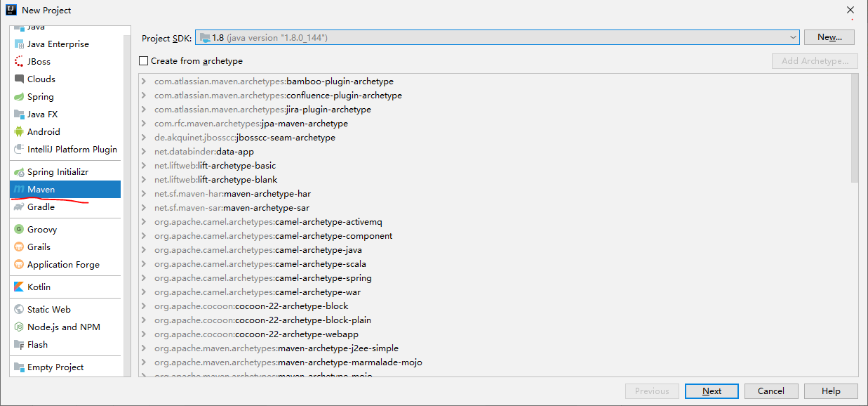Click the Grails icon
The height and width of the screenshot is (406, 868).
[19, 247]
